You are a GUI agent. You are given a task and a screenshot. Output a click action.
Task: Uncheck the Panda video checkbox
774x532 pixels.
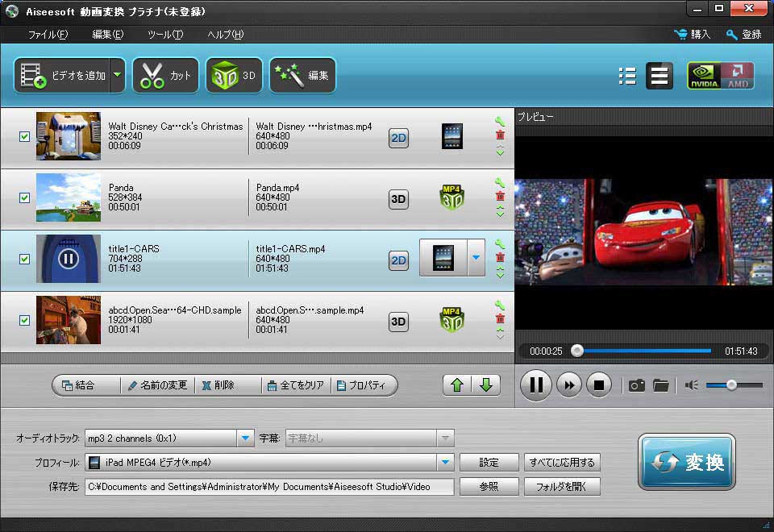pyautogui.click(x=24, y=198)
